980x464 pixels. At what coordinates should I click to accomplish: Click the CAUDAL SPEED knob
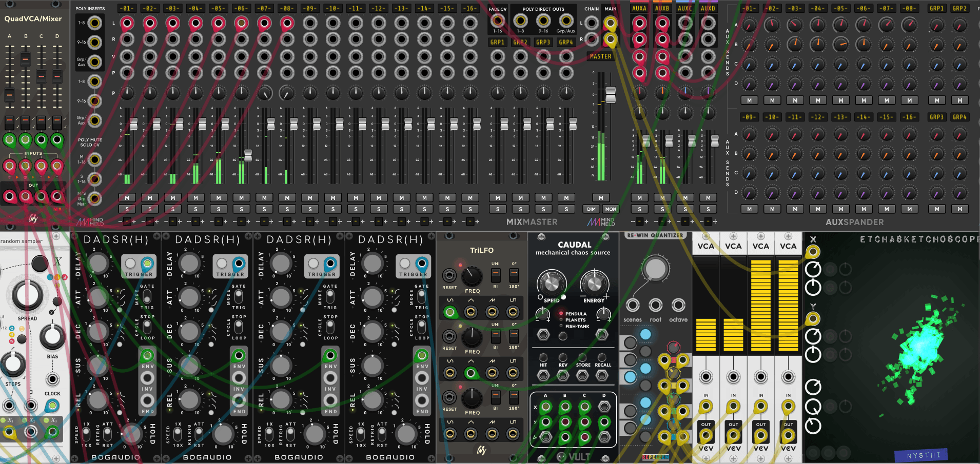551,283
